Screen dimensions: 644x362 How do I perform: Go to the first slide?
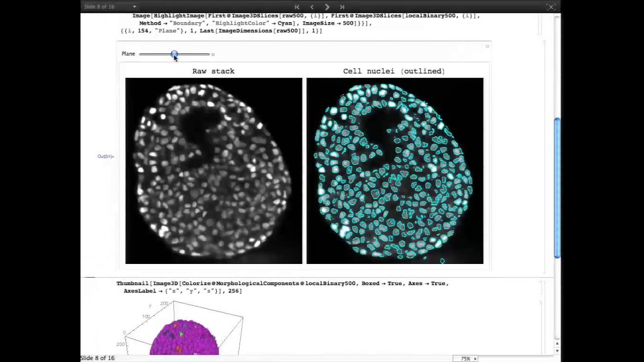[x=297, y=7]
